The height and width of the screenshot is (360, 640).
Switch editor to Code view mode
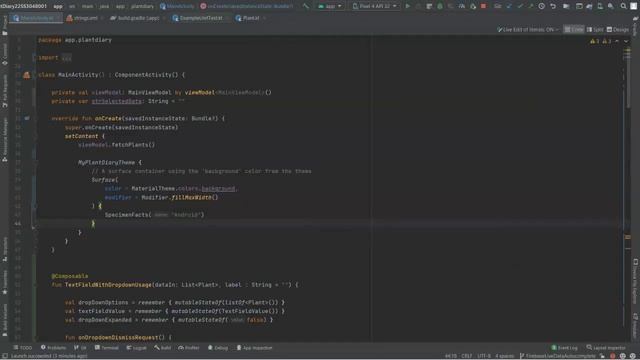[x=574, y=30]
